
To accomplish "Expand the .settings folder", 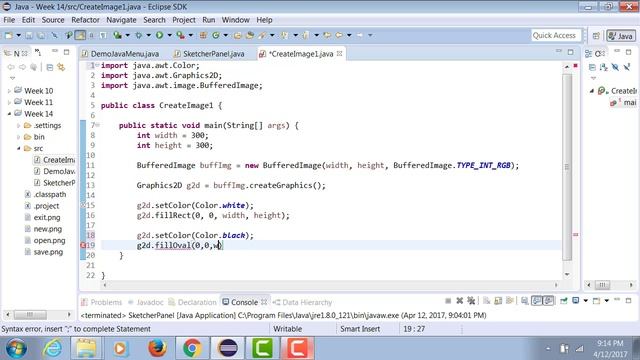I will (x=19, y=126).
